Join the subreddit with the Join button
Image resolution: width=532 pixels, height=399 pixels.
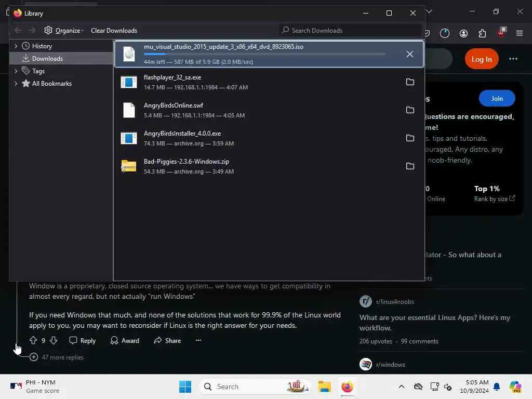(497, 98)
